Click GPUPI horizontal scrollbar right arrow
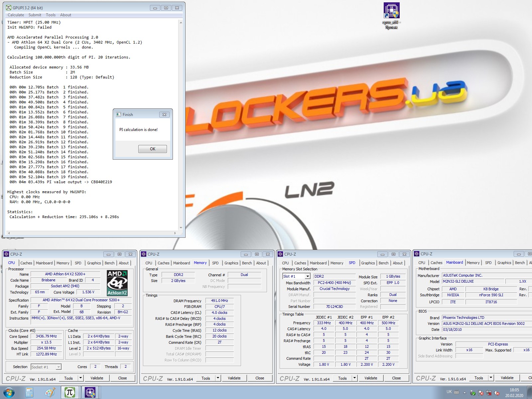The height and width of the screenshot is (399, 532). pyautogui.click(x=175, y=233)
